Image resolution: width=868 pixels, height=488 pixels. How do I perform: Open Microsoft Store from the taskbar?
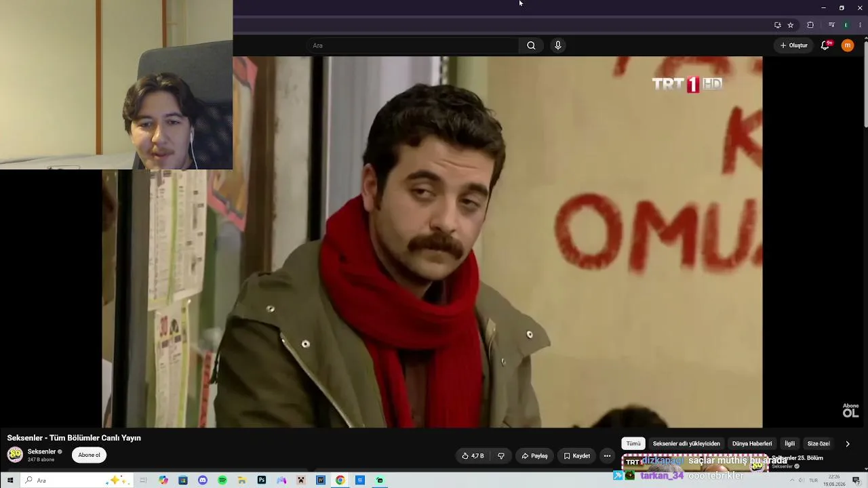click(183, 481)
